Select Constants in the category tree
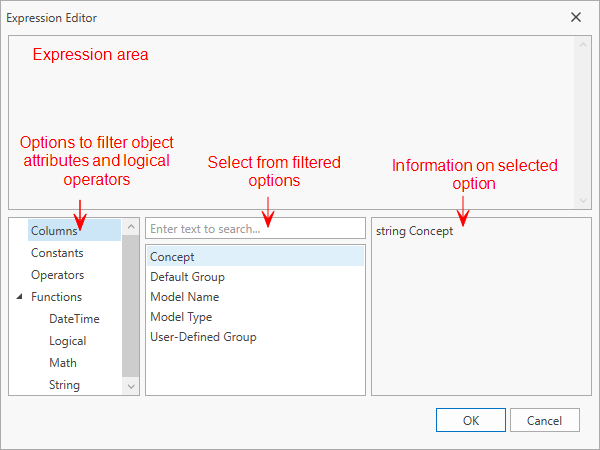600x450 pixels. (57, 253)
